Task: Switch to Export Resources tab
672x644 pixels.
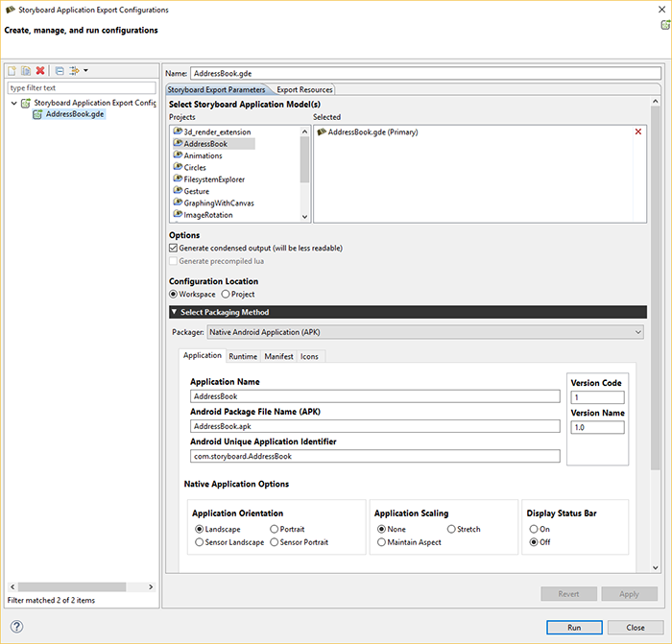Action: [304, 89]
